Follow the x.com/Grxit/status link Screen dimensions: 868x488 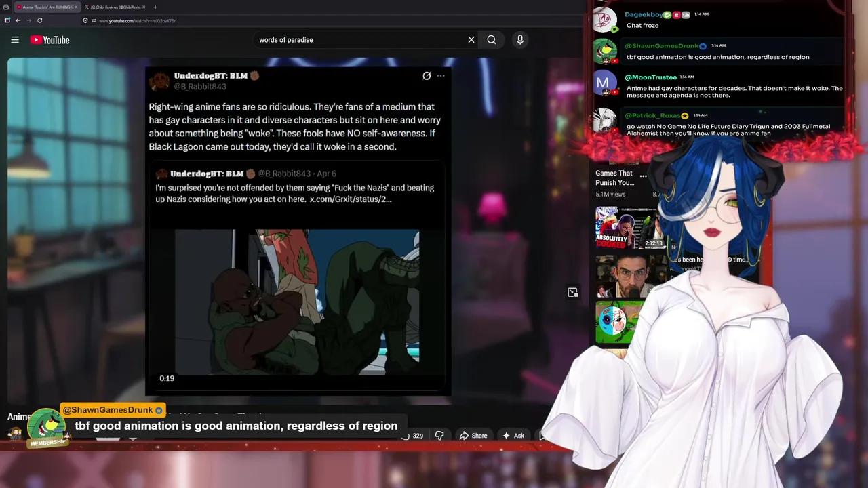click(351, 199)
